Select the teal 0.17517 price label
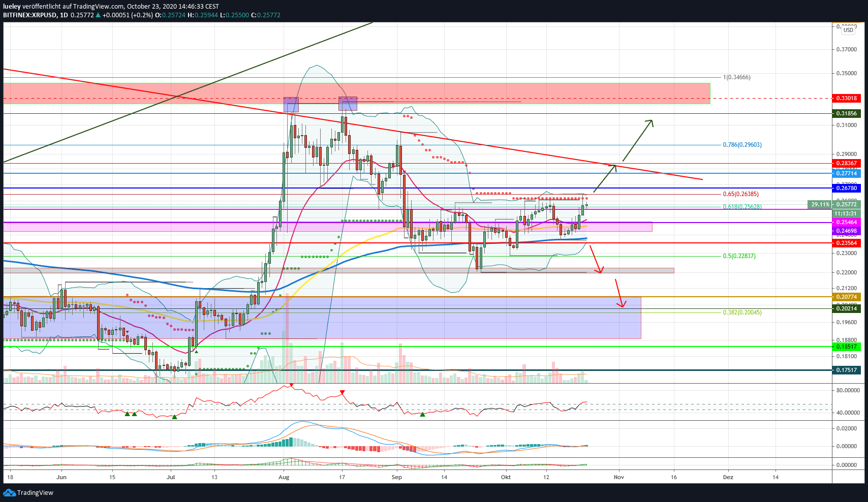This screenshot has width=868, height=502. click(x=847, y=370)
